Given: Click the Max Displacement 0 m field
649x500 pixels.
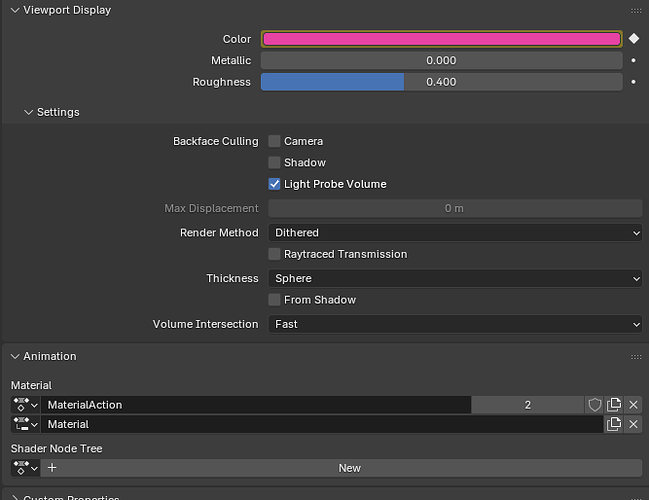Looking at the screenshot, I should click(455, 208).
